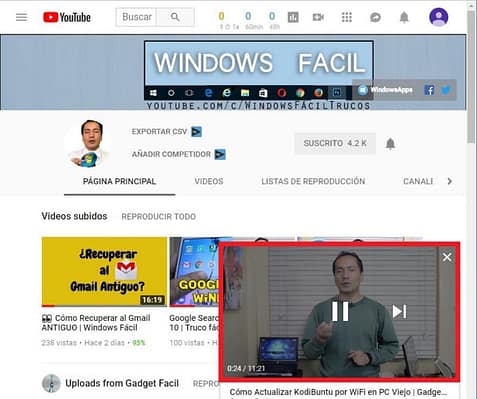Click the 0:24 / 11:21 time display
Viewport: 477px width, 399px height.
(x=246, y=368)
